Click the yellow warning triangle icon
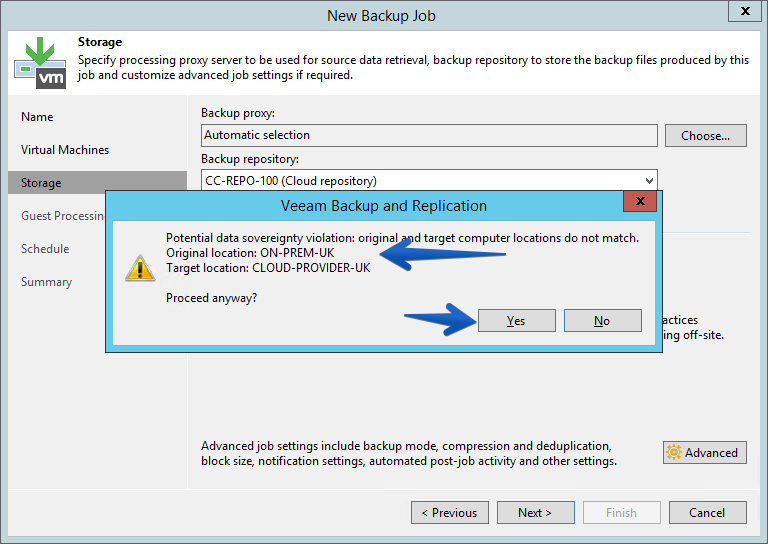 [140, 268]
